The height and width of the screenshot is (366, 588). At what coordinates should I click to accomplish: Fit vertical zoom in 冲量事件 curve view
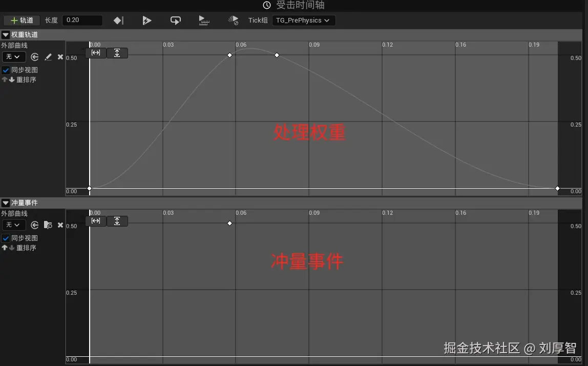pyautogui.click(x=117, y=221)
